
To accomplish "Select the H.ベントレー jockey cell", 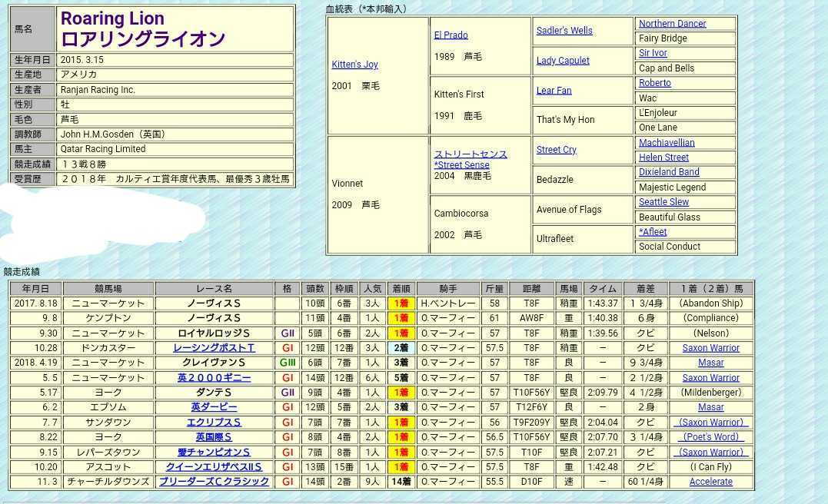I will tap(447, 303).
